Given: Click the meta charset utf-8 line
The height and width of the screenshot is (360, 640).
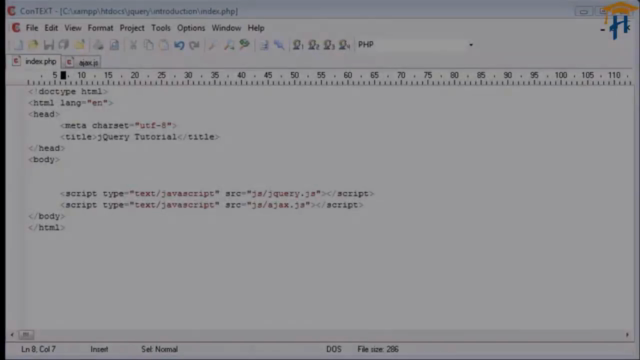Looking at the screenshot, I should (118, 125).
